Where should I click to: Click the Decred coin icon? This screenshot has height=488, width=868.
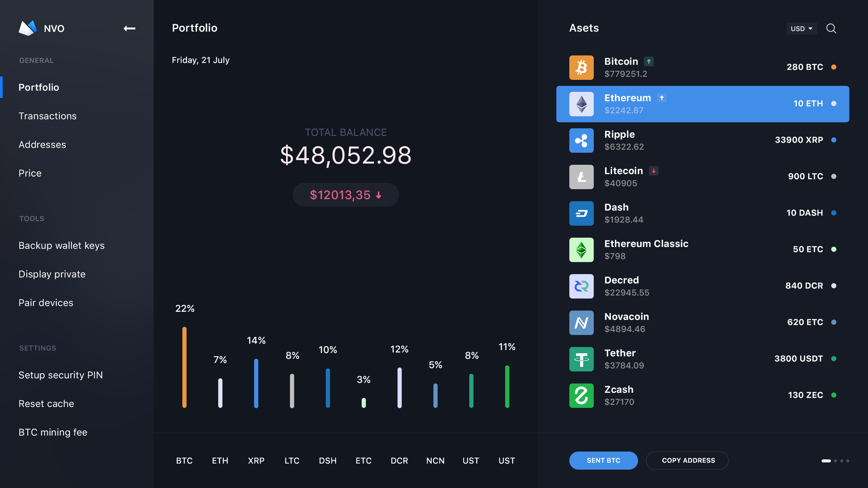point(581,286)
